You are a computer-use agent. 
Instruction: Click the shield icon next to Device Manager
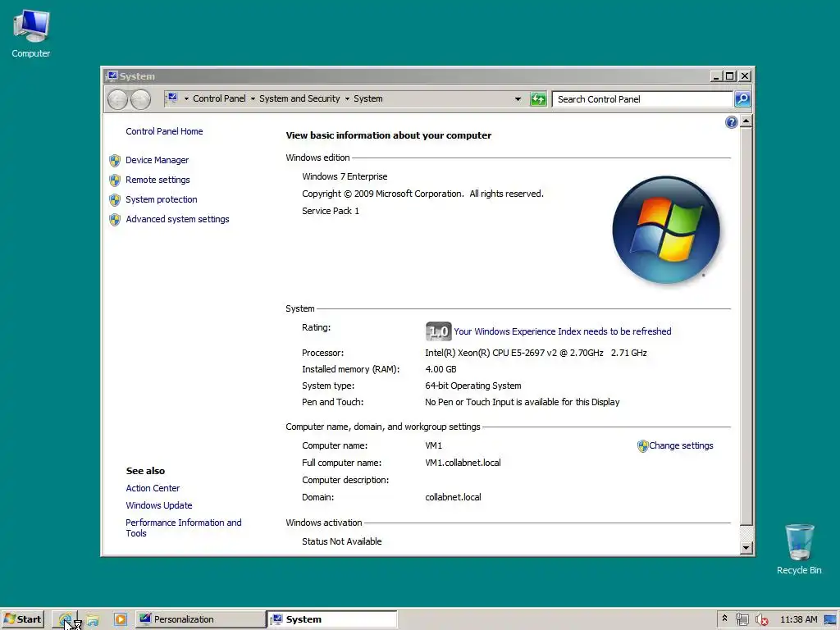pyautogui.click(x=115, y=160)
